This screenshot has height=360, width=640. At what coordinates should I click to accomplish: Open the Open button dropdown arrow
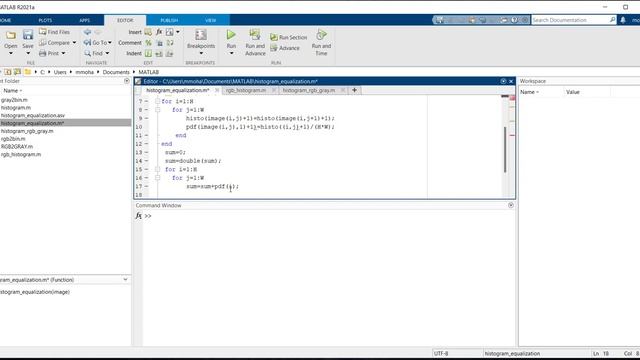tap(11, 53)
